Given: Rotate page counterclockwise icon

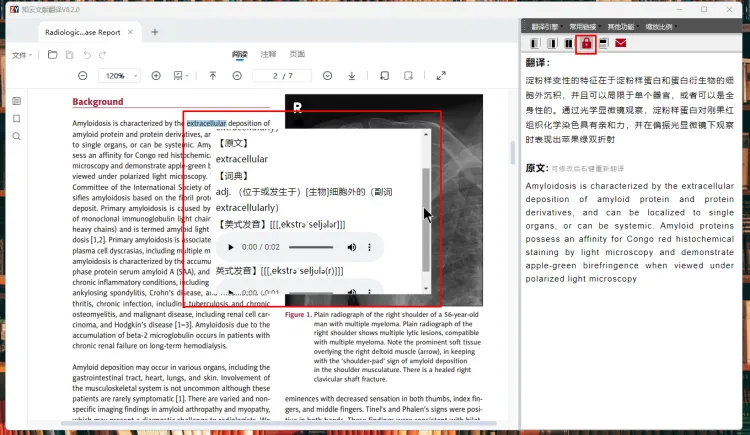Looking at the screenshot, I should [385, 76].
